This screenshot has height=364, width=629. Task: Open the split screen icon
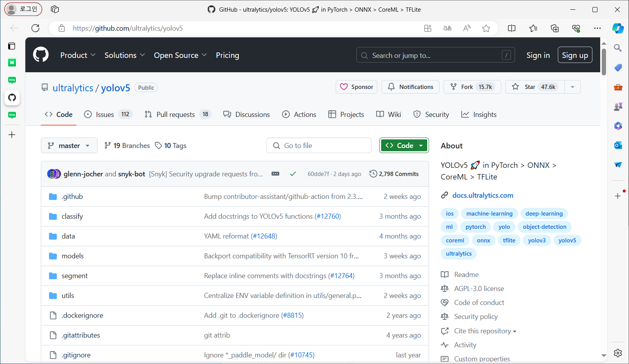(512, 28)
